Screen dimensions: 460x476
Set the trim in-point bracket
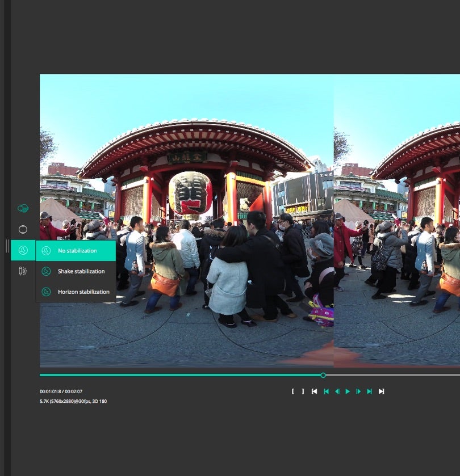coord(293,391)
